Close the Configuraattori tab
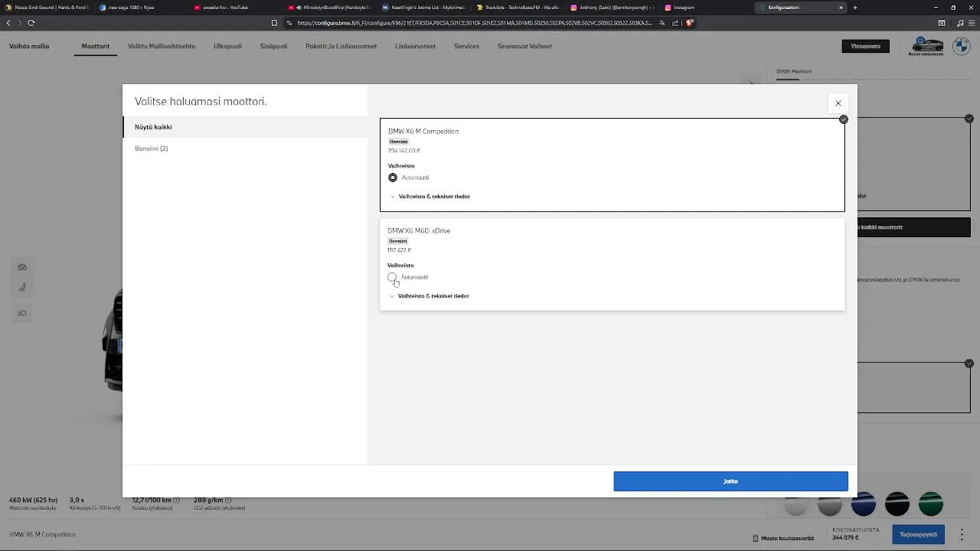 coord(841,8)
